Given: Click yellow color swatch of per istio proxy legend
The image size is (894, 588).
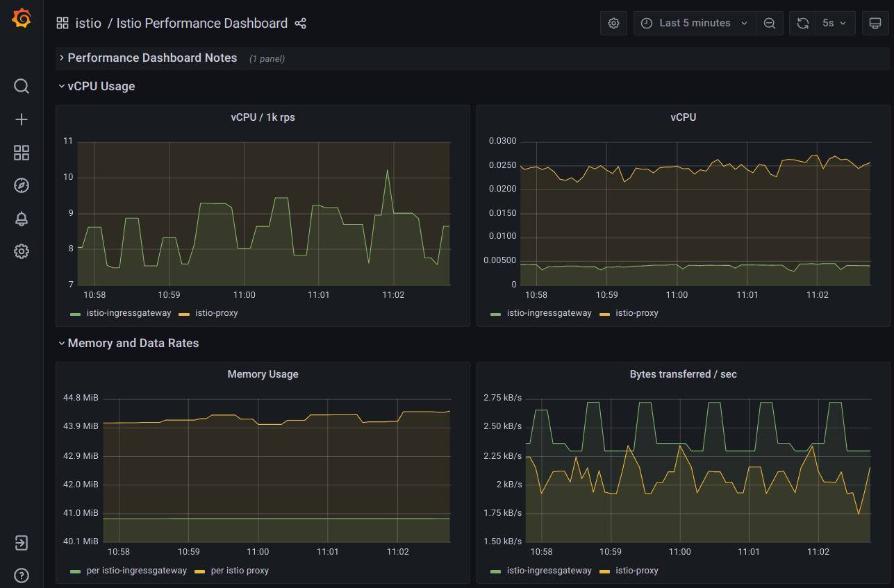Looking at the screenshot, I should point(200,571).
